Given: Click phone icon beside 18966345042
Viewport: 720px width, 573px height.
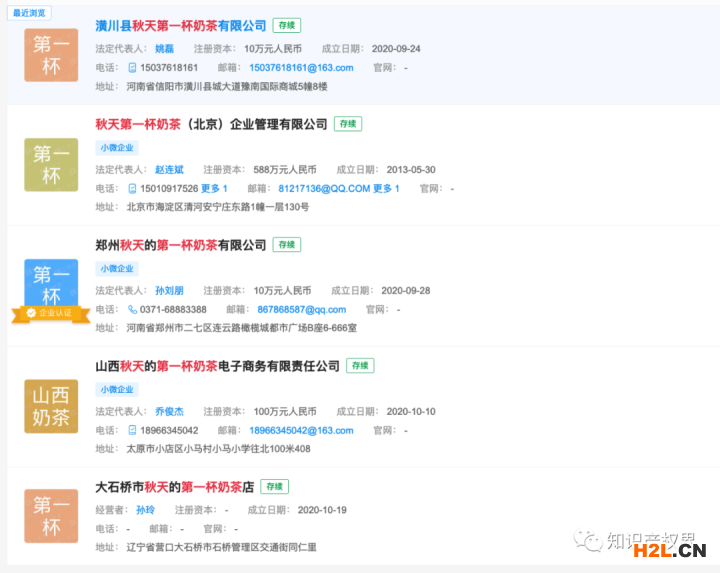Looking at the screenshot, I should tap(132, 431).
